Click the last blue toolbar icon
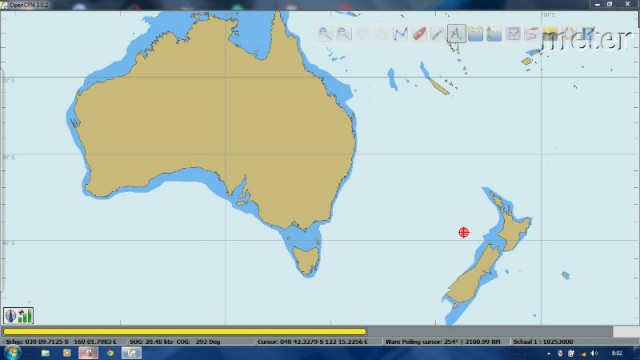This screenshot has width=640, height=360. coord(588,33)
